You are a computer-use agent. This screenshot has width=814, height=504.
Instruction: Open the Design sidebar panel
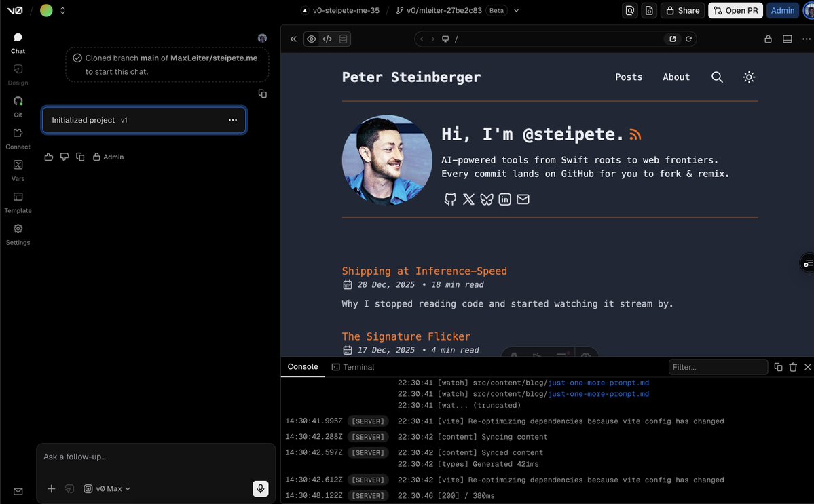coord(18,75)
